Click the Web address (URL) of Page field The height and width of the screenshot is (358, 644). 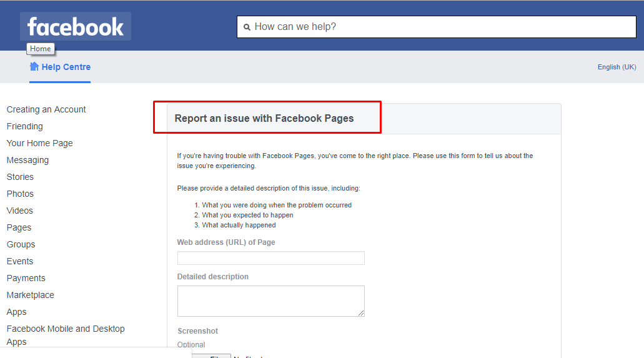tap(271, 258)
